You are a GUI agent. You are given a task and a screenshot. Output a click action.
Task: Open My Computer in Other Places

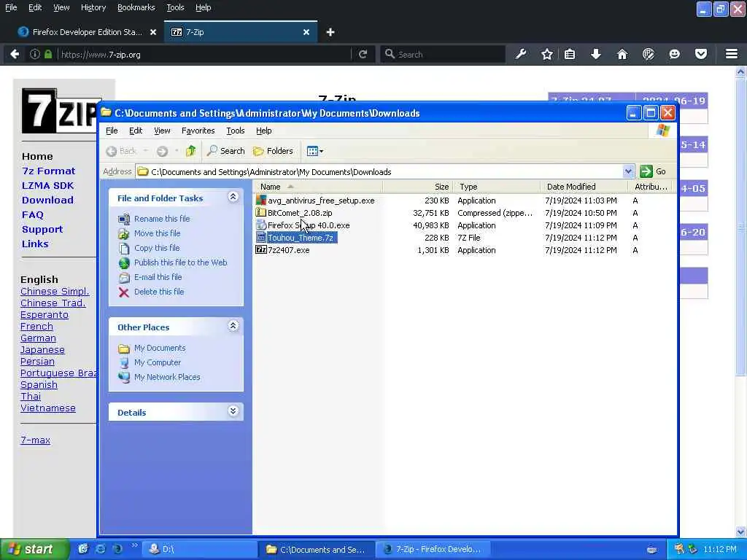pos(158,362)
